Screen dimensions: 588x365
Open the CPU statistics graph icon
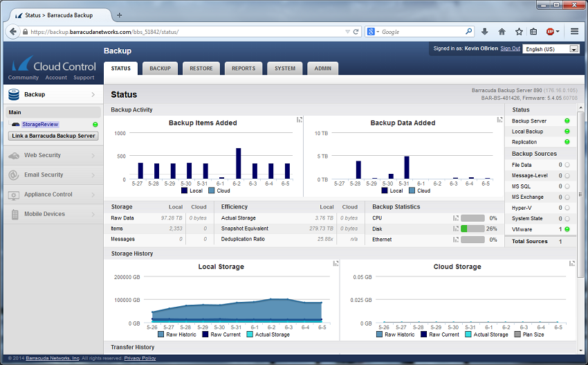(x=456, y=218)
